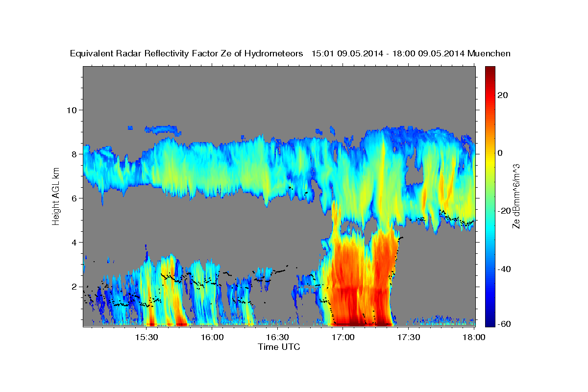Click the 'Muenchen' location name in the title
This screenshot has height=392, width=588.
coord(489,53)
